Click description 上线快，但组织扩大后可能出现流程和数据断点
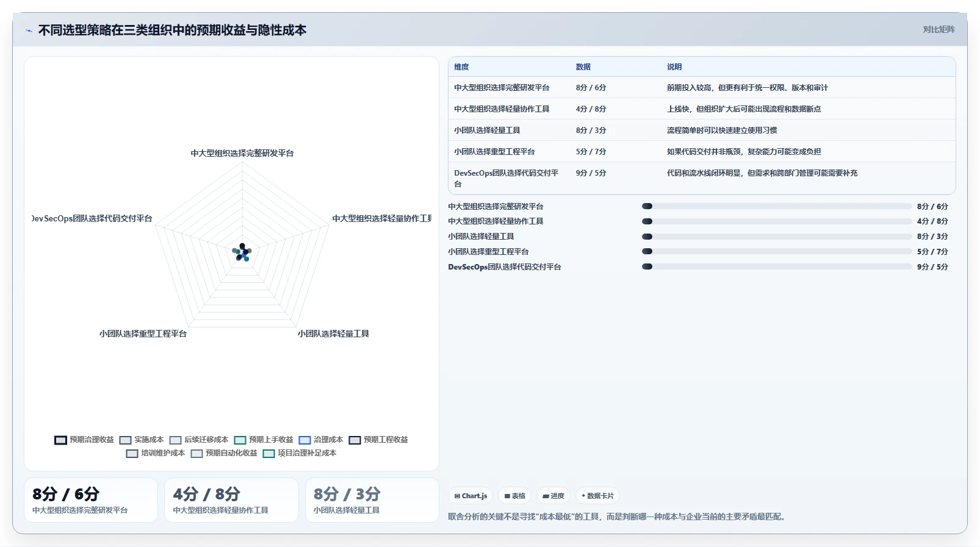The image size is (980, 547). 744,109
